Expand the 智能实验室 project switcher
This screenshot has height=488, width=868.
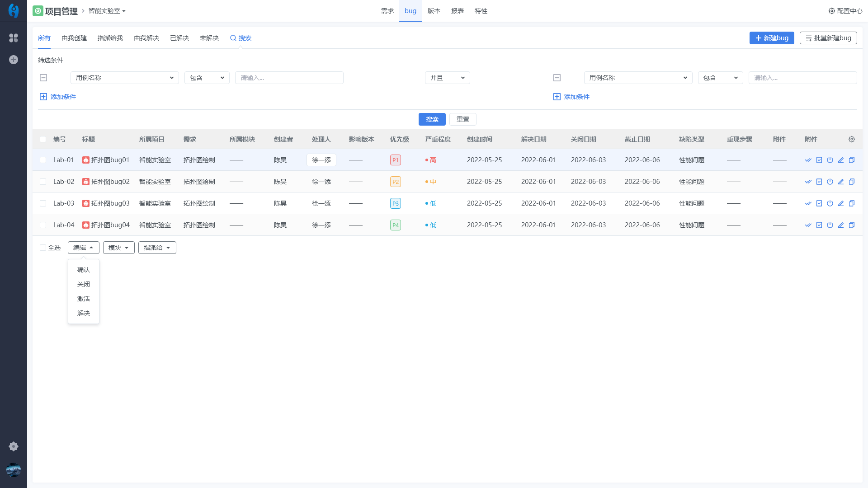[107, 11]
